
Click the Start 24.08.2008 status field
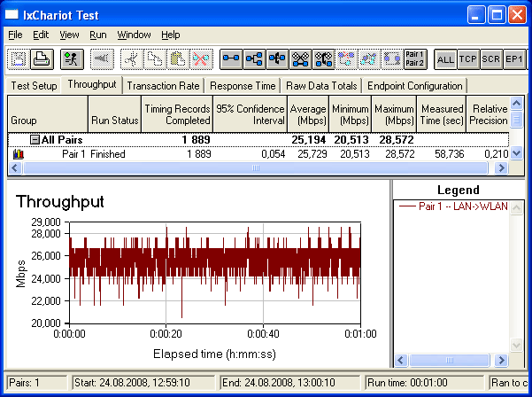click(x=143, y=383)
